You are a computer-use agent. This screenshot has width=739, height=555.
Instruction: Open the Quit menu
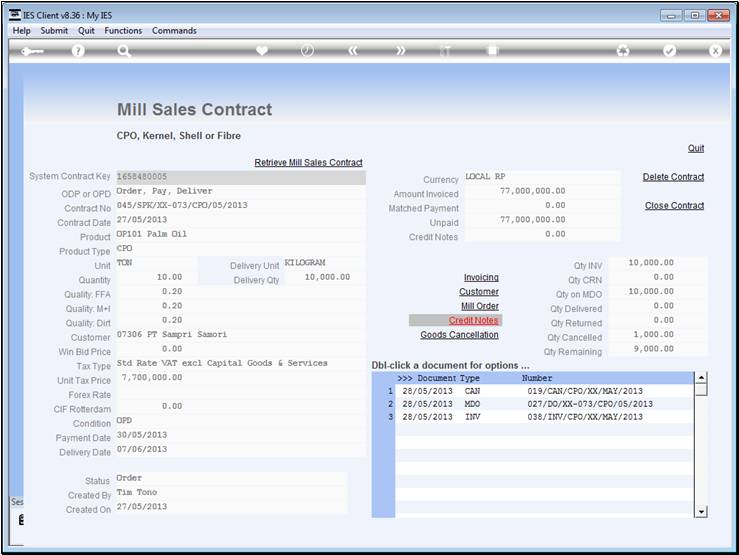(86, 31)
